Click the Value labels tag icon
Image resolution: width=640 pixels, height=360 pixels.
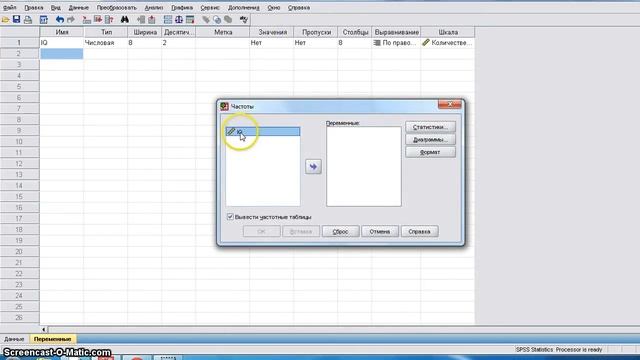point(206,20)
